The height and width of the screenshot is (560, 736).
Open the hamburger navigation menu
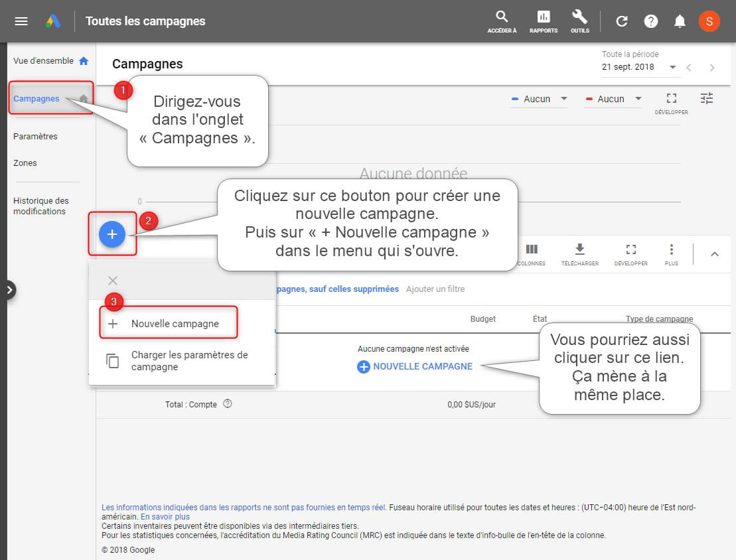pyautogui.click(x=21, y=21)
